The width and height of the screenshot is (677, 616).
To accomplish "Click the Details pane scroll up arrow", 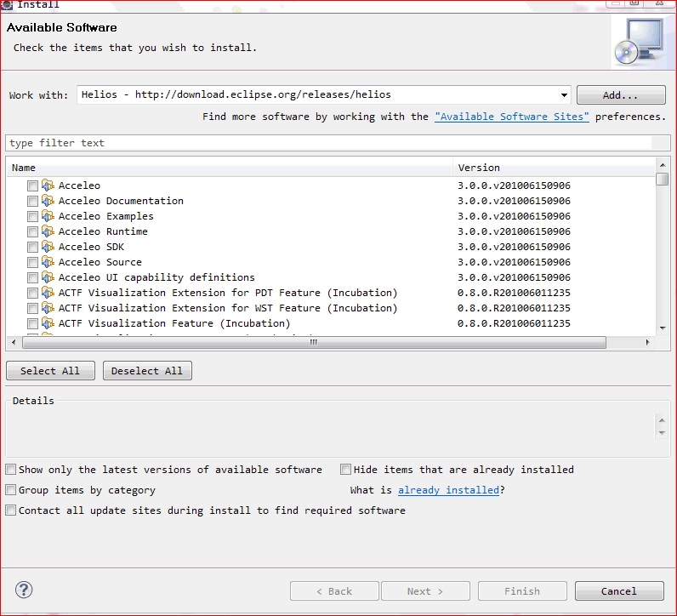I will pos(662,420).
